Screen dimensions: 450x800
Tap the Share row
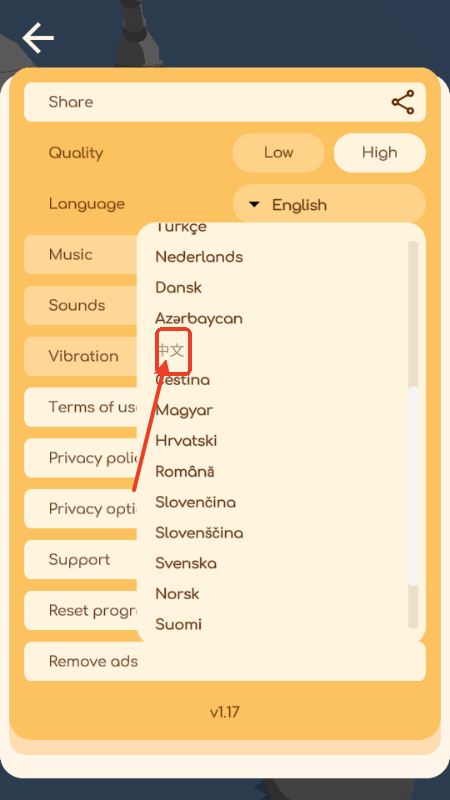pos(225,102)
